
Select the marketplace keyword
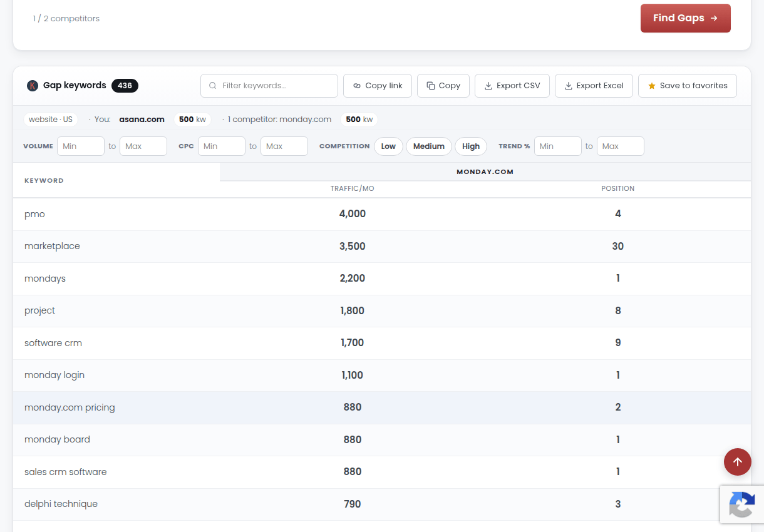pos(52,246)
